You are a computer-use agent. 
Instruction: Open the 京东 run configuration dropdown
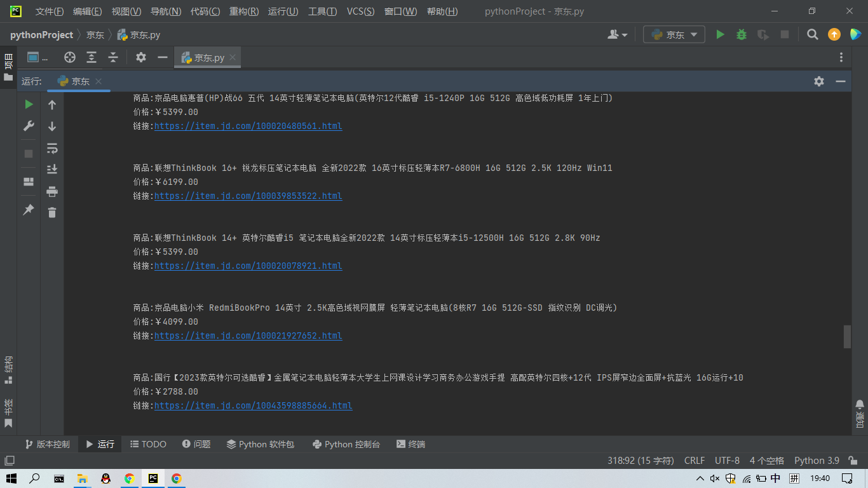coord(674,34)
